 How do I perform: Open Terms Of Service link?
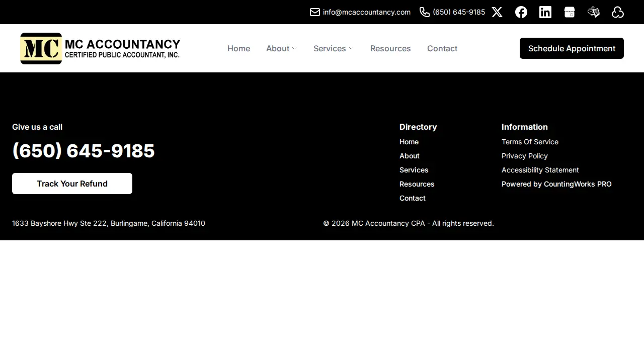tap(530, 142)
